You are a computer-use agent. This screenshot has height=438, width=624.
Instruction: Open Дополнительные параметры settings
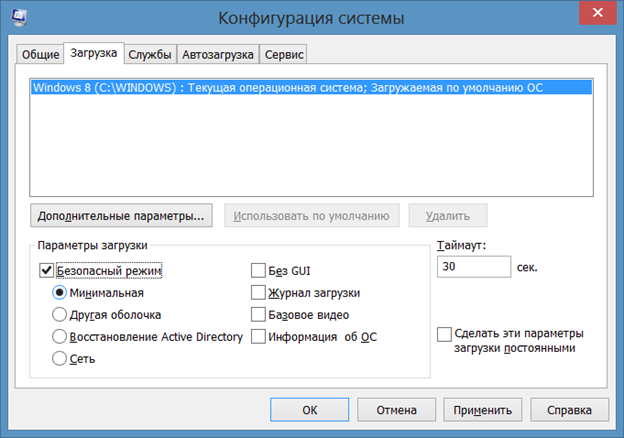point(121,215)
